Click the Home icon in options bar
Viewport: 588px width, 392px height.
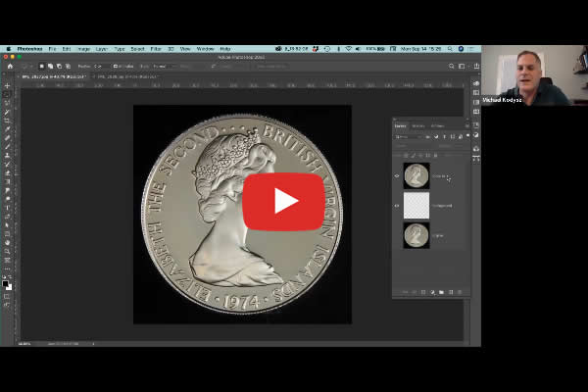(10, 66)
